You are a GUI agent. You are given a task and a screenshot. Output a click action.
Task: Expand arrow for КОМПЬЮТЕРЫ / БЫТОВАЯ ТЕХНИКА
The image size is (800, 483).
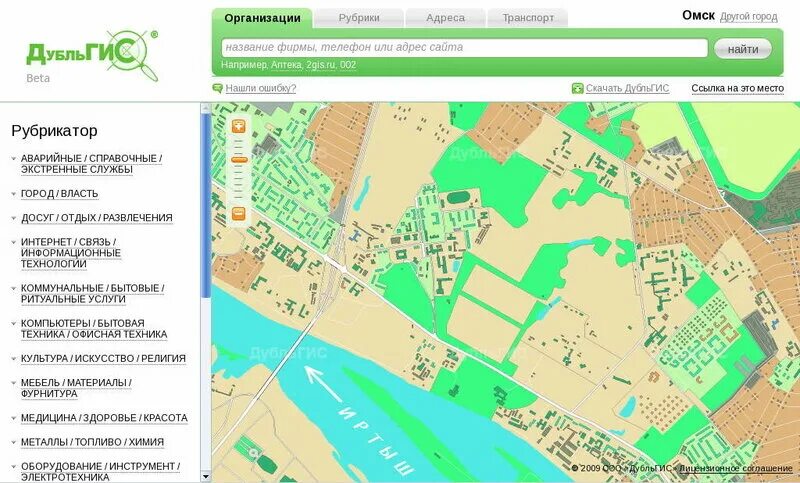[x=14, y=323]
